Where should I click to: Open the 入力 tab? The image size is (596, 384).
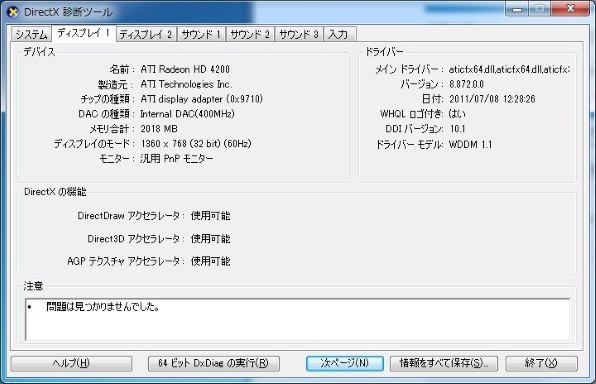pyautogui.click(x=339, y=35)
